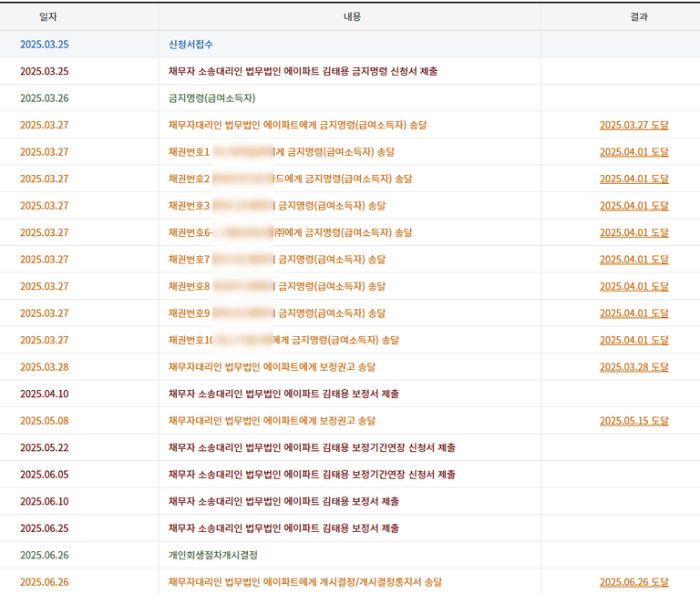Click the 채권번호10 금지명령 송달 entry
Screen dimensions: 700x594
(x=283, y=340)
